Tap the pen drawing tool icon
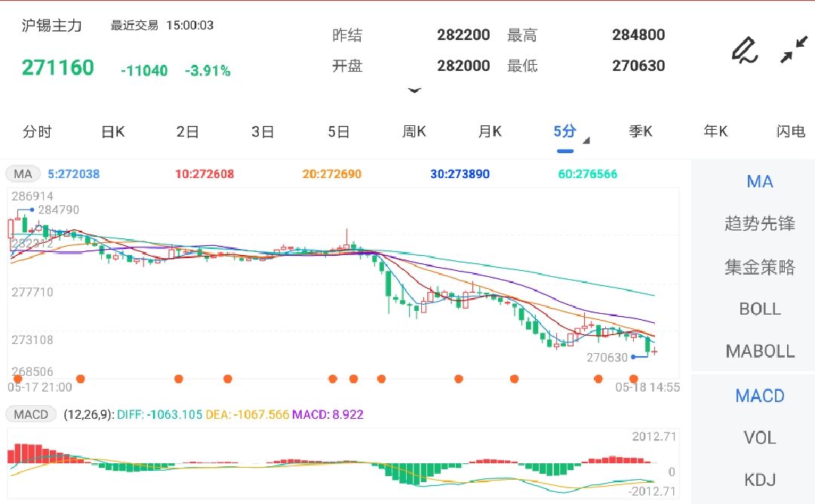Viewport: 815px width, 504px height. pos(744,50)
